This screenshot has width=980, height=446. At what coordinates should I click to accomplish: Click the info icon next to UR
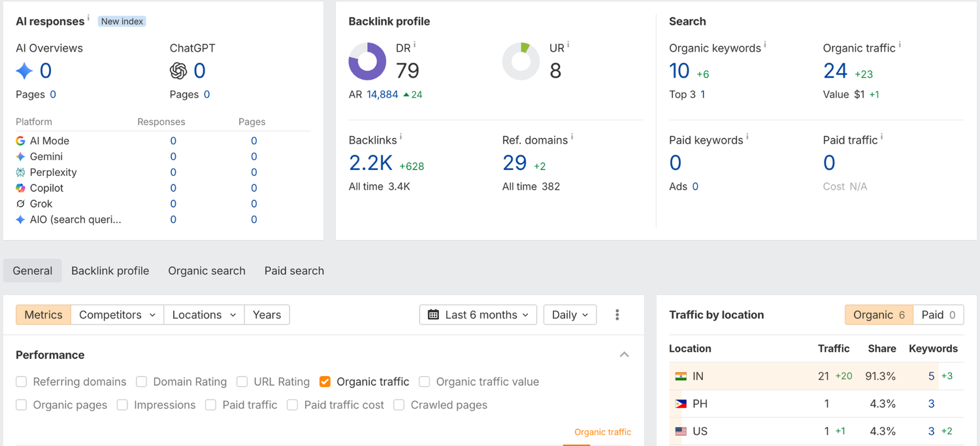568,45
